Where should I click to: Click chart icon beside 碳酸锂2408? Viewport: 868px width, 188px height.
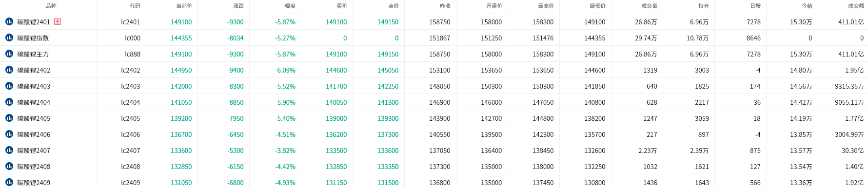[x=9, y=166]
